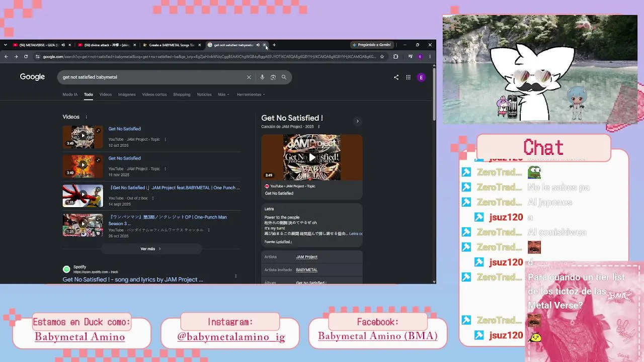Viewport: 644px width, 362px height.
Task: Click the Preguntále a Gemini button
Action: click(x=372, y=45)
